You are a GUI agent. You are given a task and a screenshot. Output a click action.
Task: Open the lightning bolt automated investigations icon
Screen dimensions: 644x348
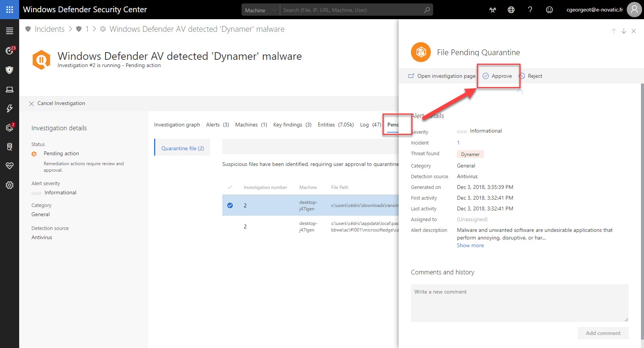click(x=10, y=108)
